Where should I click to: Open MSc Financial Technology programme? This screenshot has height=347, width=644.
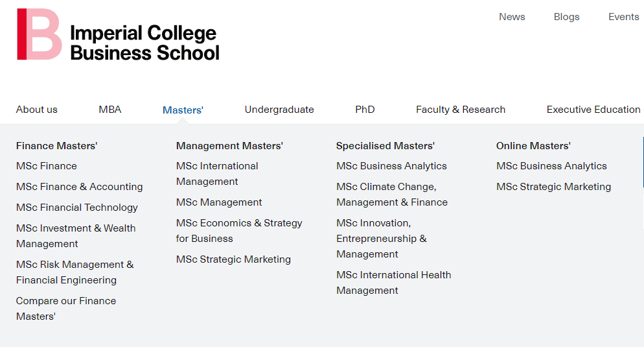(77, 208)
